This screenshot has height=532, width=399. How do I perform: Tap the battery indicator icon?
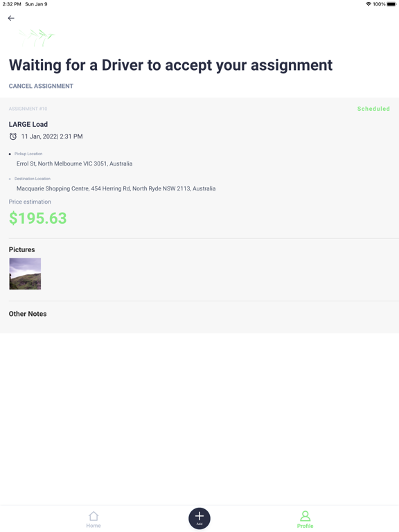(x=391, y=4)
